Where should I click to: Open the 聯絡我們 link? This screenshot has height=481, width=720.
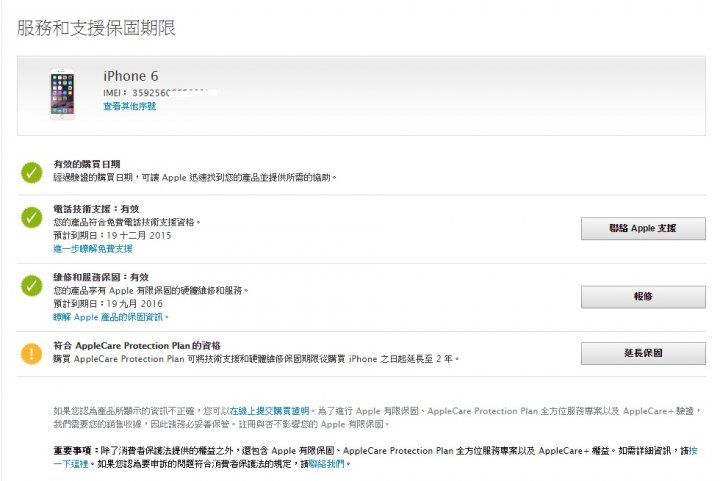(326, 464)
